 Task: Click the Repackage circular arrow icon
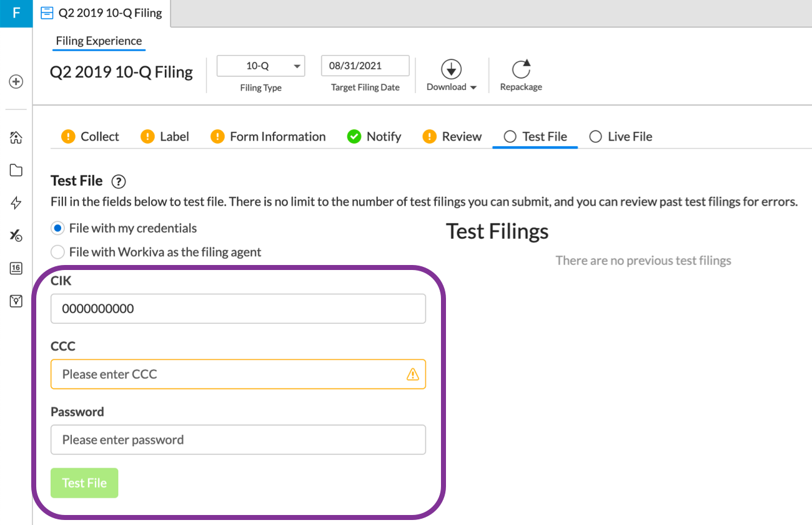click(521, 69)
